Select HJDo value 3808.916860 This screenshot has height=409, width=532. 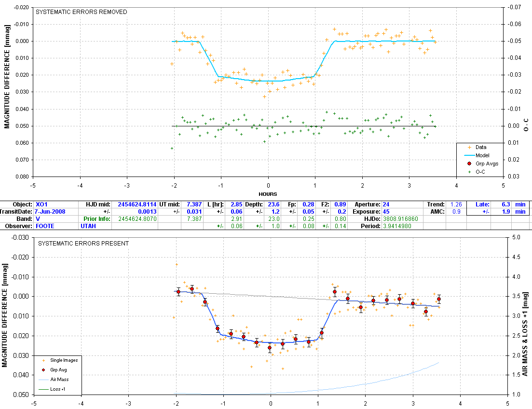pyautogui.click(x=400, y=219)
